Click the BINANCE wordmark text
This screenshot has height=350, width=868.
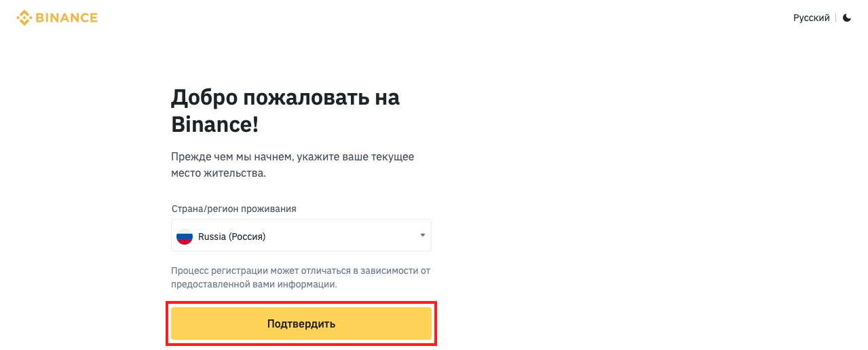(67, 18)
